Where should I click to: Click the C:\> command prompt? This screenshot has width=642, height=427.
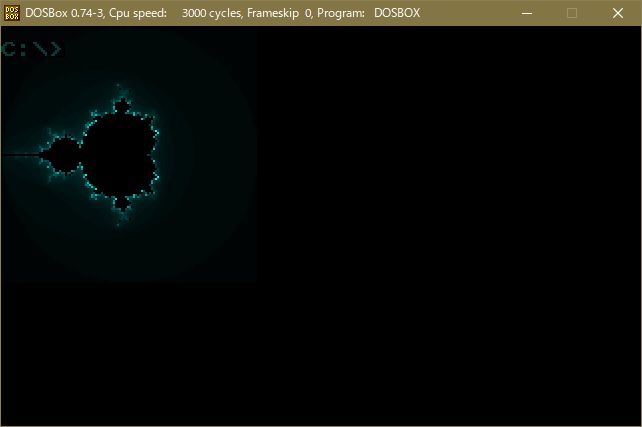coord(32,49)
